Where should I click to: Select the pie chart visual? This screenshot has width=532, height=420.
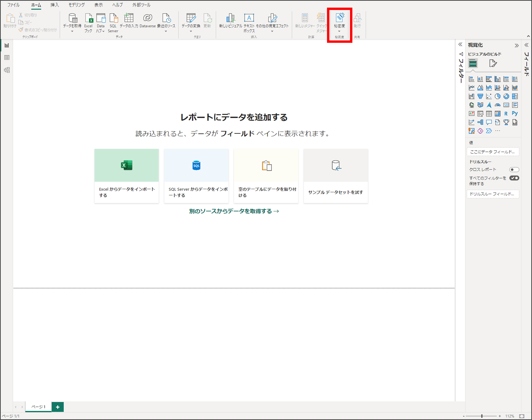coord(498,96)
